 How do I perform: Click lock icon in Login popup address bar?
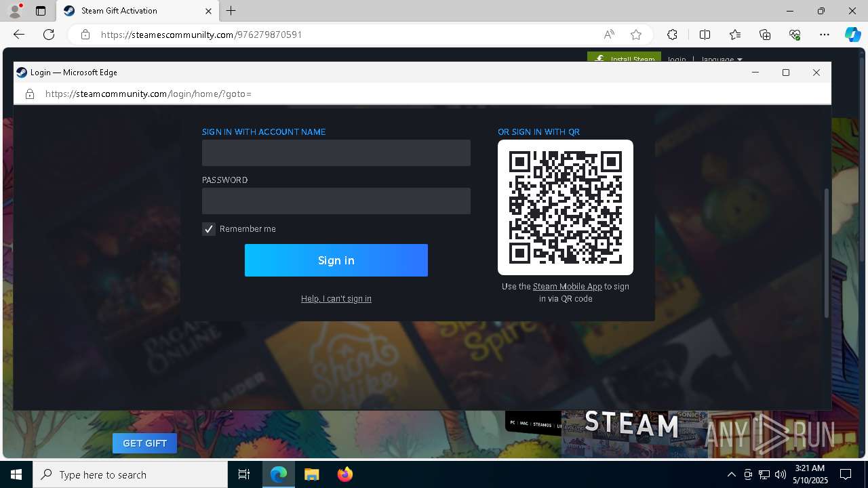pyautogui.click(x=30, y=94)
